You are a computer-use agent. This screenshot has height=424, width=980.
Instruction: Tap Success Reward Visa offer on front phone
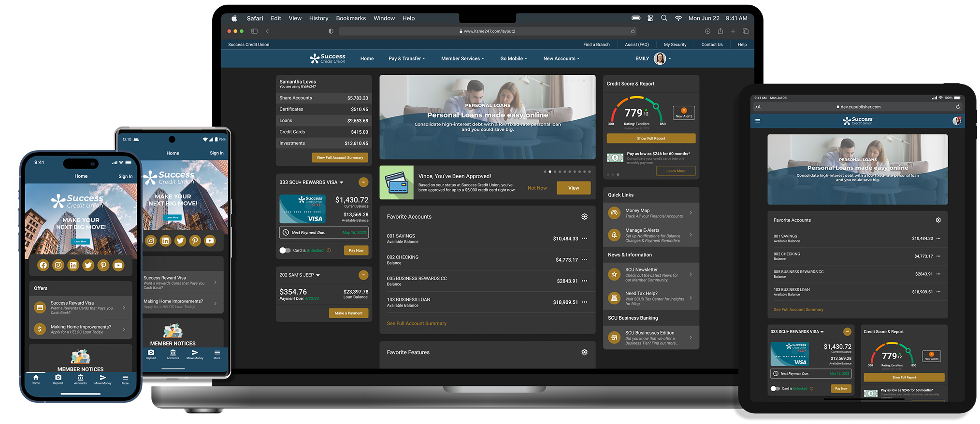click(81, 308)
